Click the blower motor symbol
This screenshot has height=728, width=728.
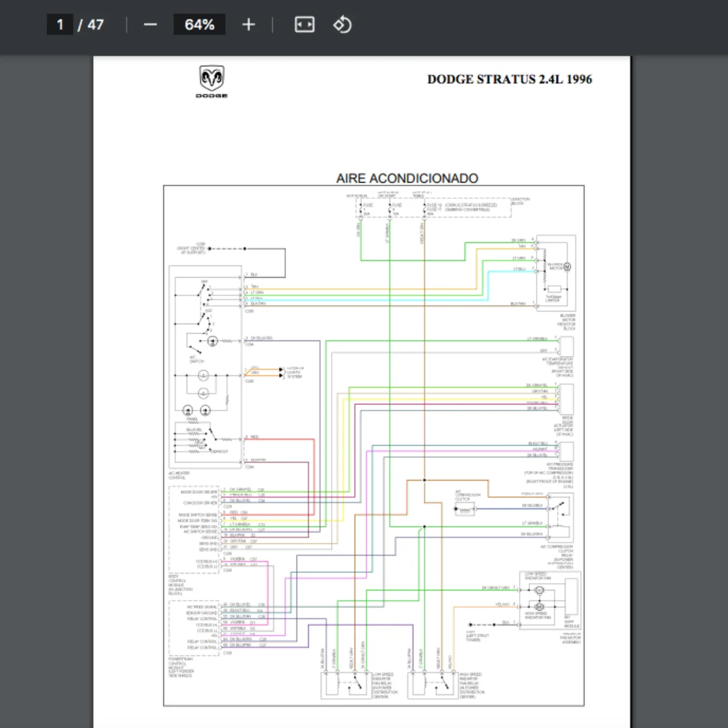566,267
